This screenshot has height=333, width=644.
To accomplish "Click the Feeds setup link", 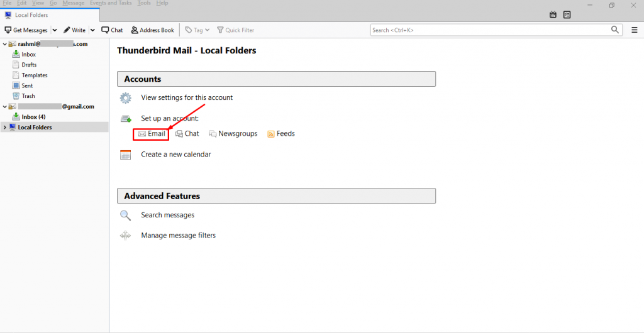I will coord(281,134).
